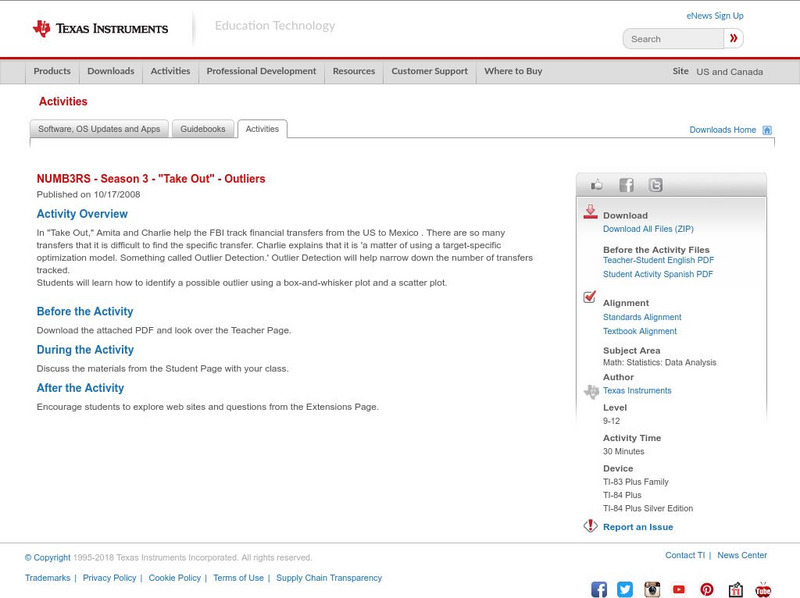Click Download All Files (ZIP)
The image size is (800, 598).
click(648, 229)
